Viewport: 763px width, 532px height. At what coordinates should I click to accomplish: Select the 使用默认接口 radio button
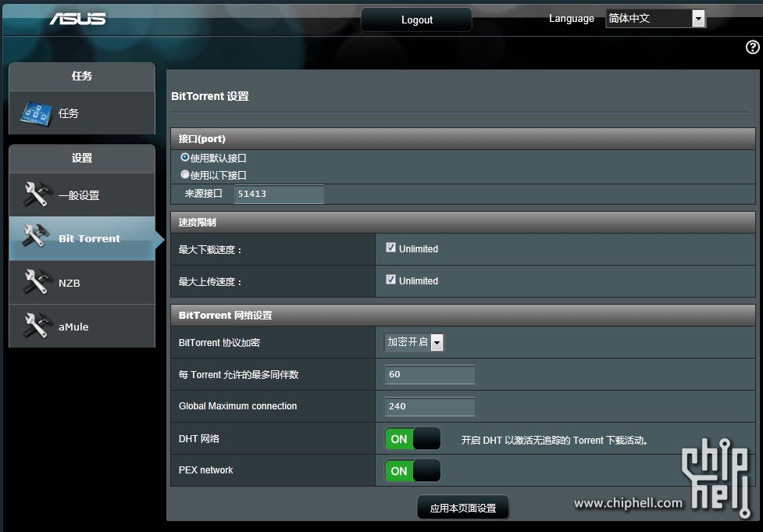tap(185, 157)
